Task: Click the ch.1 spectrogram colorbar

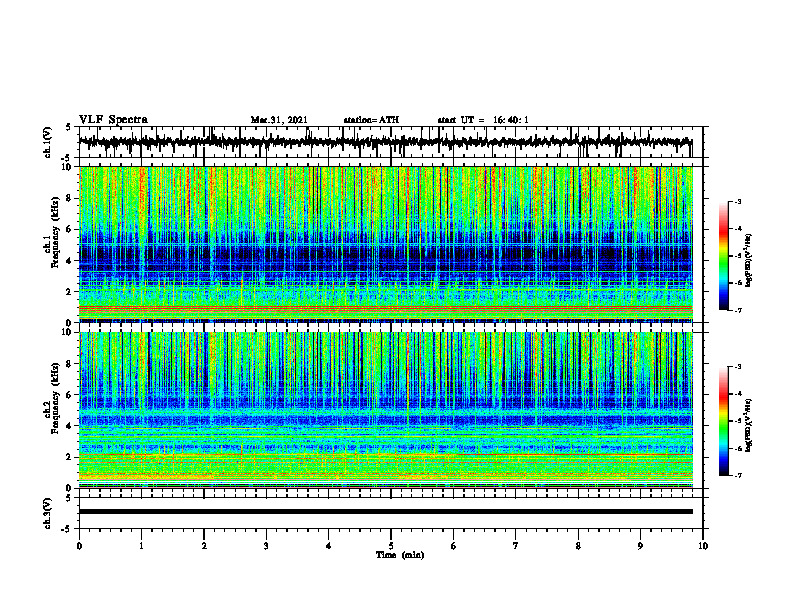Action: click(x=724, y=256)
